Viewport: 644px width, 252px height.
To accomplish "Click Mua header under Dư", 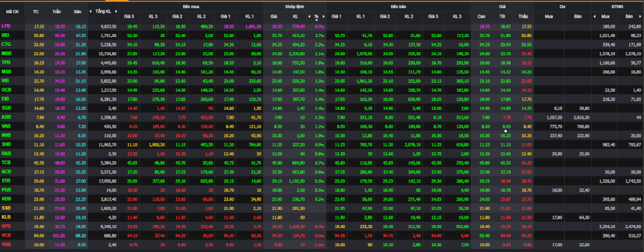I will [x=548, y=16].
